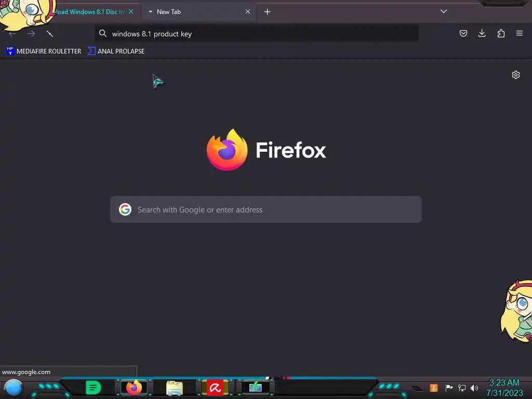Open the Avira antivirus taskbar icon
Viewport: 532px width, 399px height.
coord(215,388)
